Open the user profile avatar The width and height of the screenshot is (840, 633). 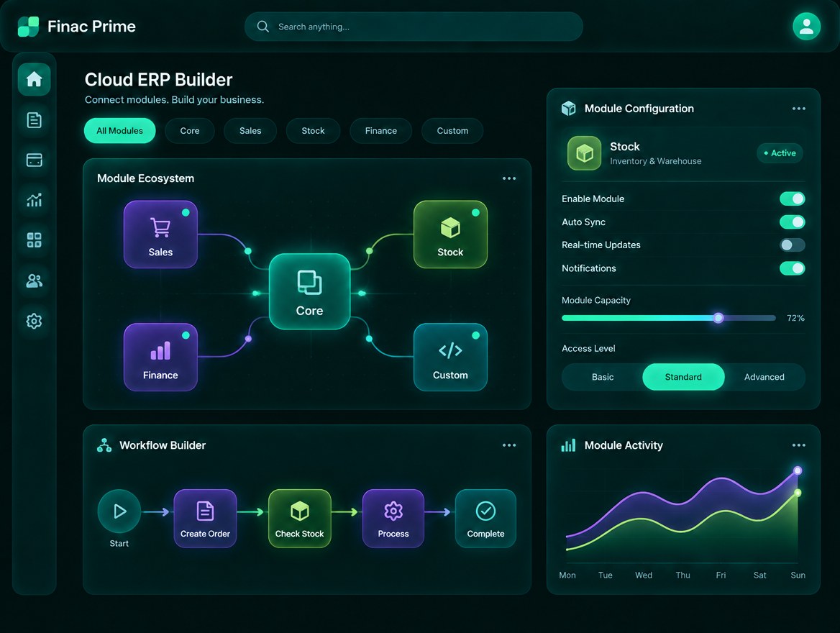[x=806, y=27]
